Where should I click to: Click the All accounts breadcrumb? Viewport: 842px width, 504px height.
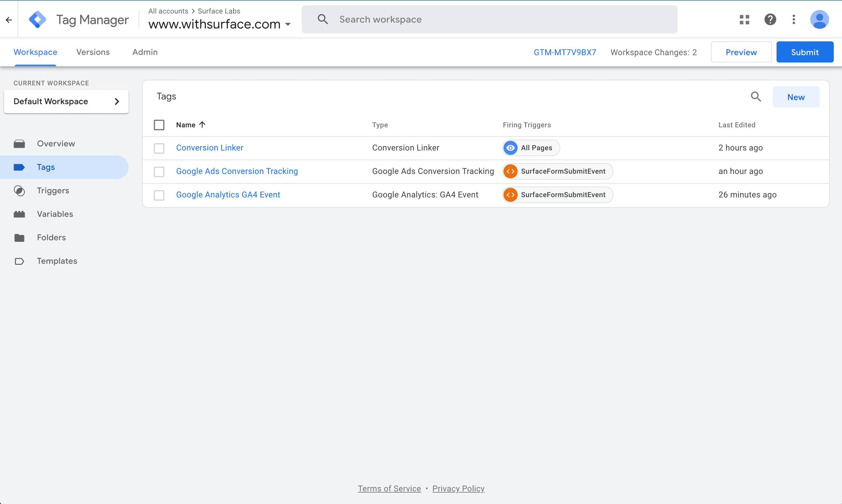pos(168,11)
